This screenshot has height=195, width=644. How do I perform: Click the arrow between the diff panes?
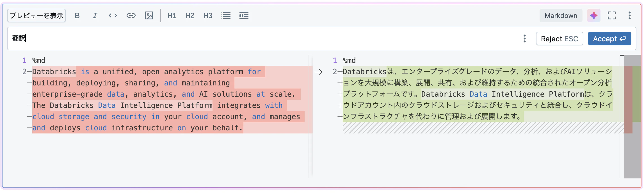click(x=319, y=72)
